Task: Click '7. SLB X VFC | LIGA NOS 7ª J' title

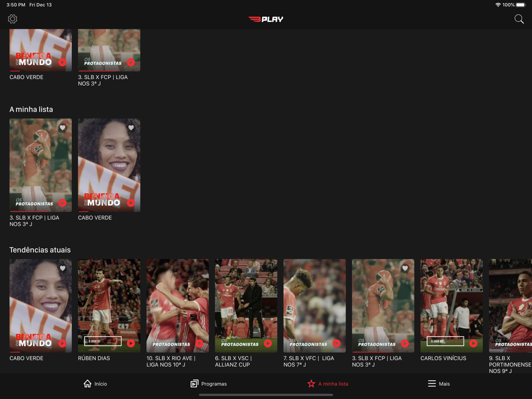Action: [309, 361]
